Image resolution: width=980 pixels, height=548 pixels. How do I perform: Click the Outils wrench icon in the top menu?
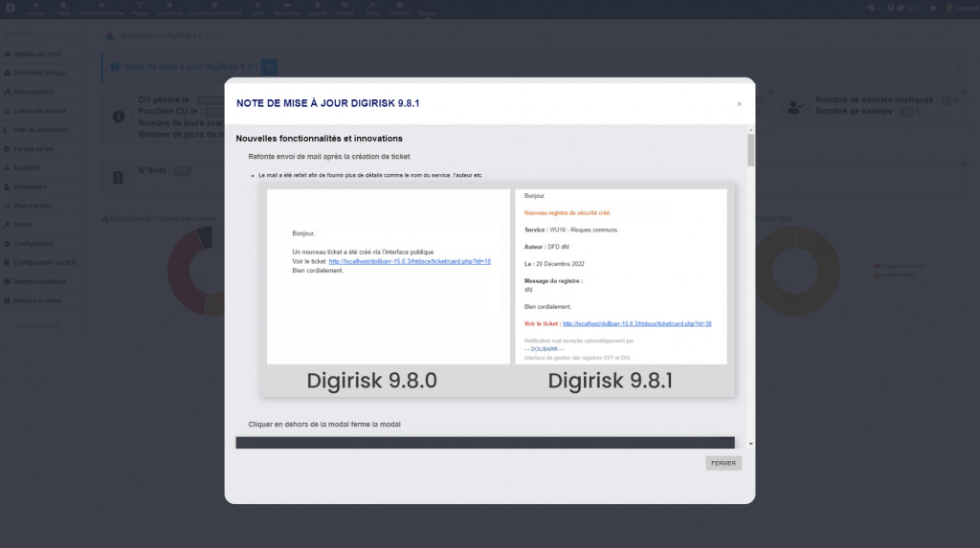pos(372,6)
